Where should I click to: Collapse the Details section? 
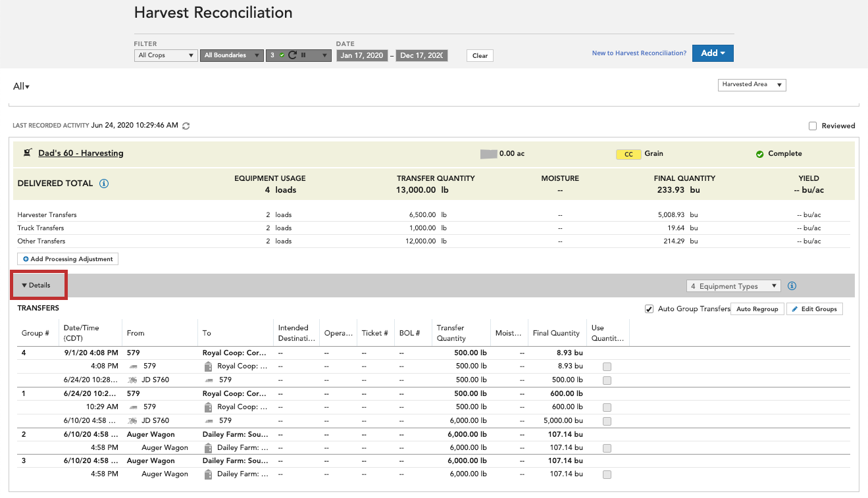click(36, 286)
